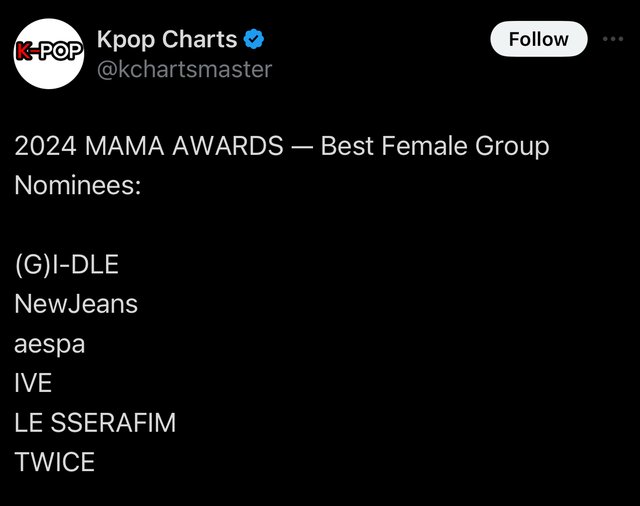This screenshot has height=506, width=640.
Task: Select the aespa nominee line
Action: pos(49,345)
